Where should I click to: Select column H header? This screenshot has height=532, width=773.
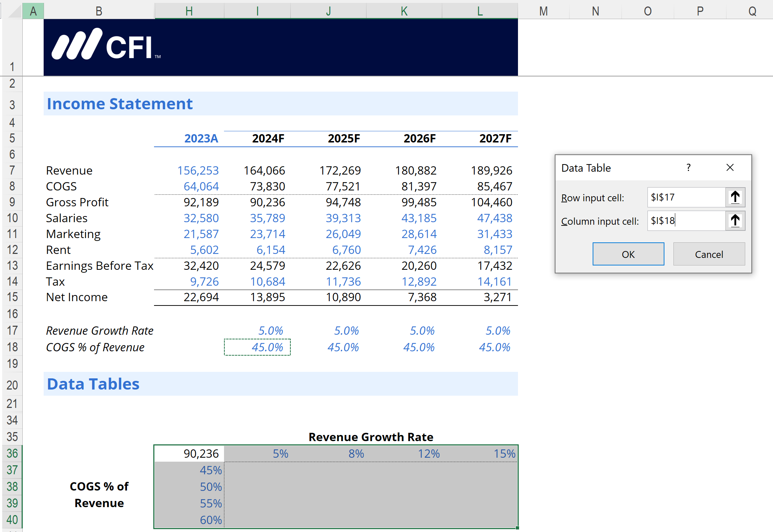pyautogui.click(x=189, y=11)
